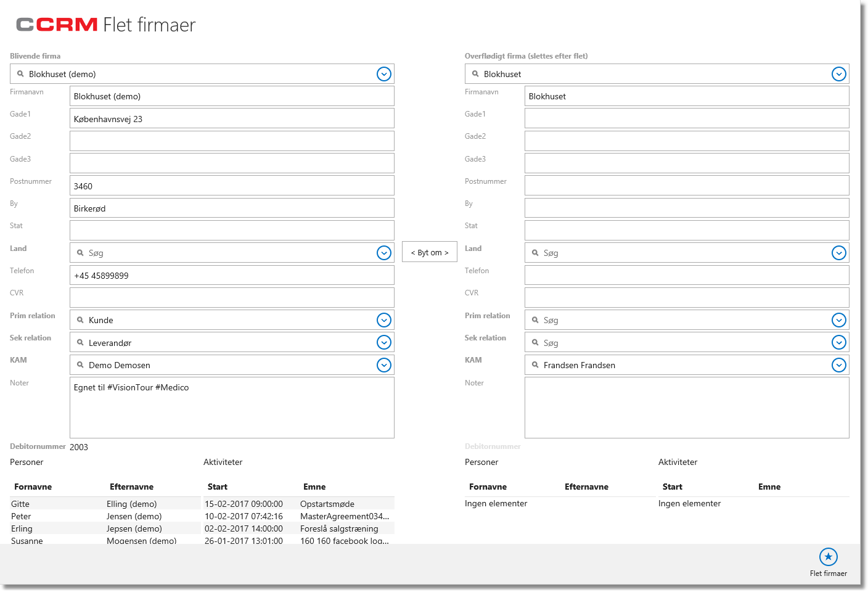Click the 3460 postal code field

pos(232,186)
